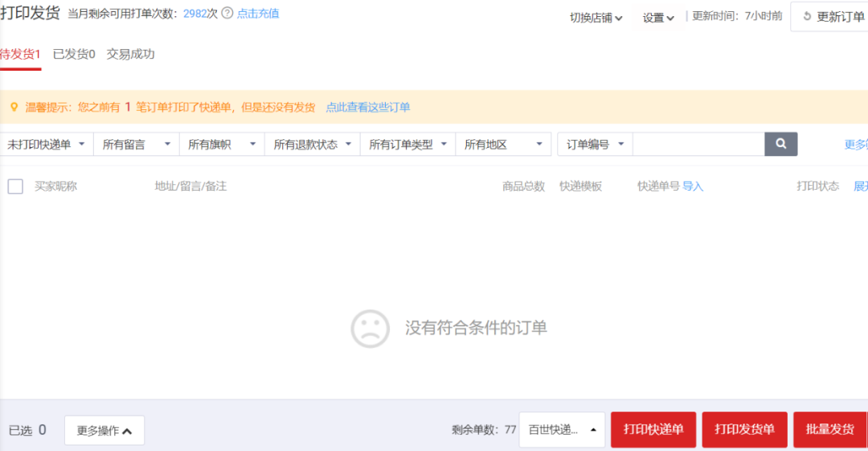Open the 所有旗帜 filter dropdown

click(x=222, y=145)
